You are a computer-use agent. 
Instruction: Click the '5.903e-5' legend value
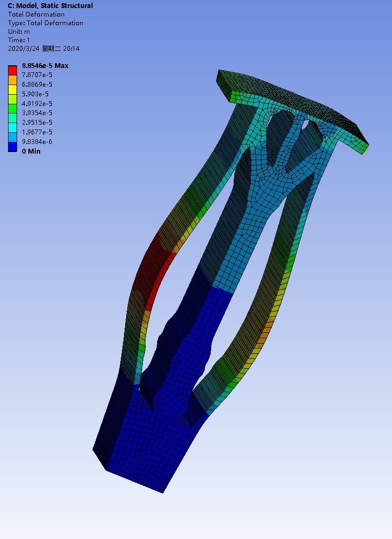[x=35, y=94]
